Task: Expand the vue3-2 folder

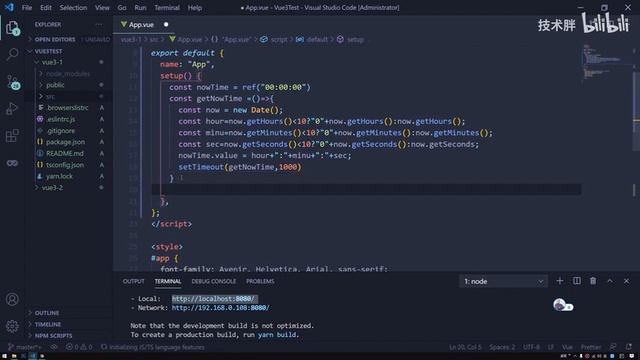Action: 52,188
